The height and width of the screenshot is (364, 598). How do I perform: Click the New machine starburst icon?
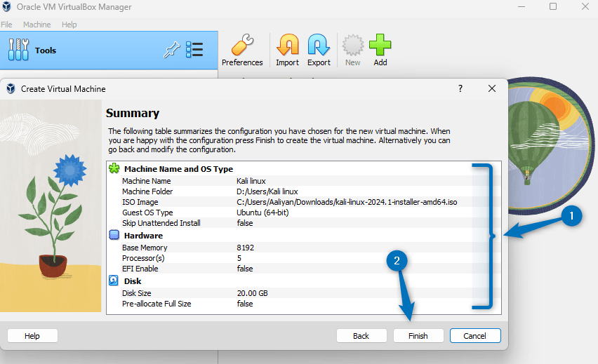pyautogui.click(x=353, y=45)
